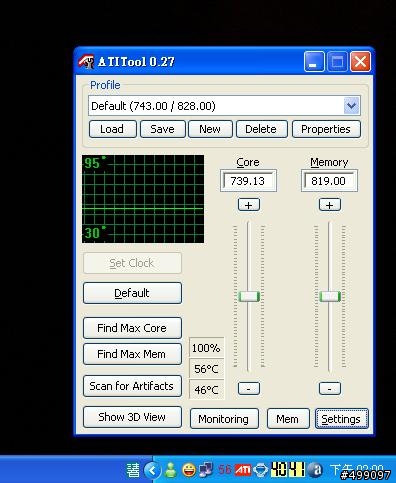Start Find Max Core
This screenshot has height=483, width=396.
(x=132, y=328)
